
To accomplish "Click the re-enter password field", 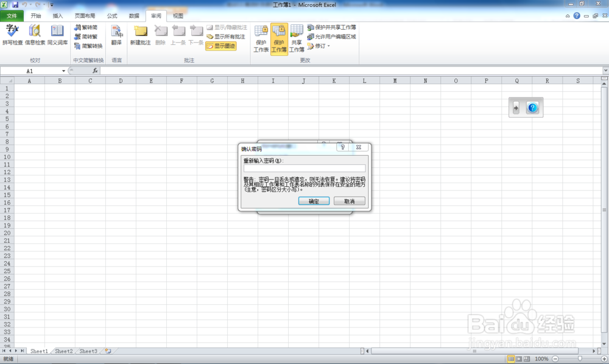I will (x=304, y=169).
